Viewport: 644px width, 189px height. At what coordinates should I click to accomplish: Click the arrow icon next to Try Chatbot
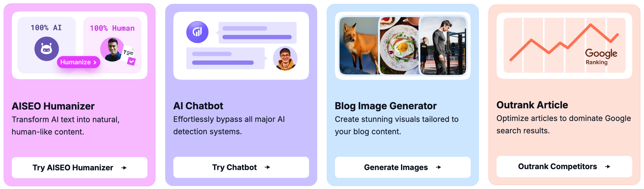coord(267,167)
